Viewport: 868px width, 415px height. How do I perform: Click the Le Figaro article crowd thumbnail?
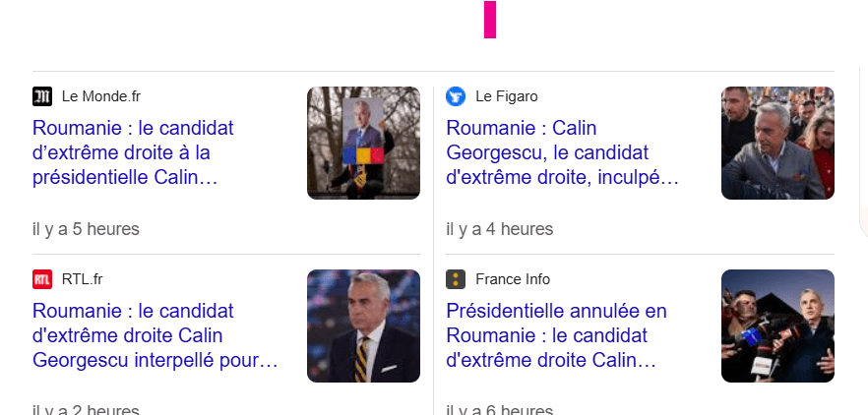777,144
